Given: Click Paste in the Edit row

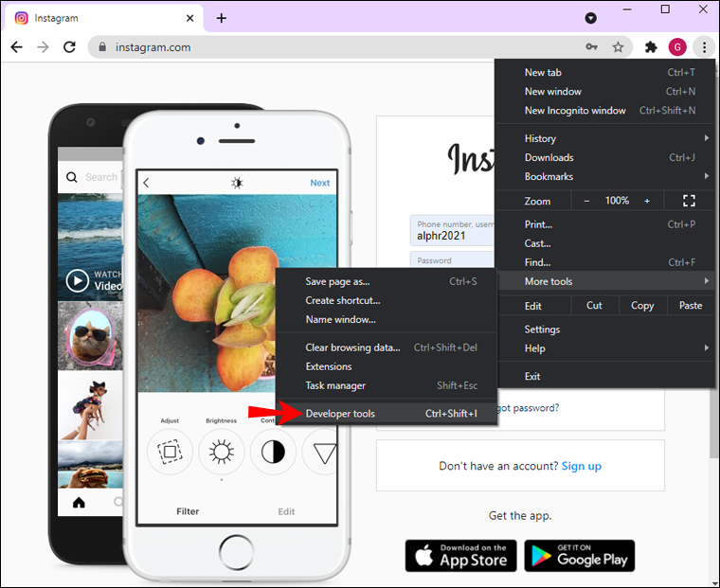Looking at the screenshot, I should (x=691, y=305).
